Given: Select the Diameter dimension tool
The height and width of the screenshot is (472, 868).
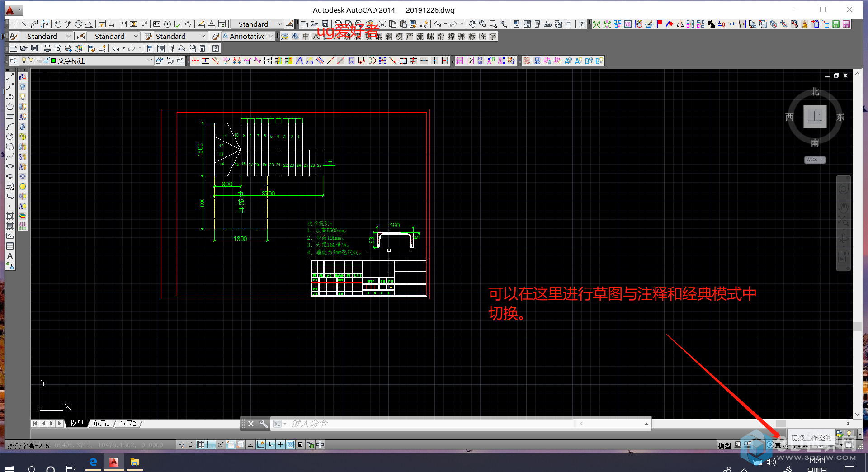Looking at the screenshot, I should coord(78,24).
